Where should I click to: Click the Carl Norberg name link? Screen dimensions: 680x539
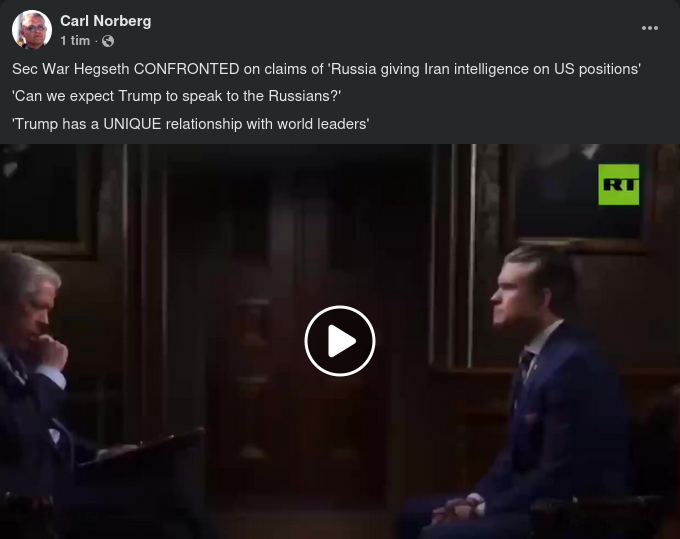click(105, 21)
